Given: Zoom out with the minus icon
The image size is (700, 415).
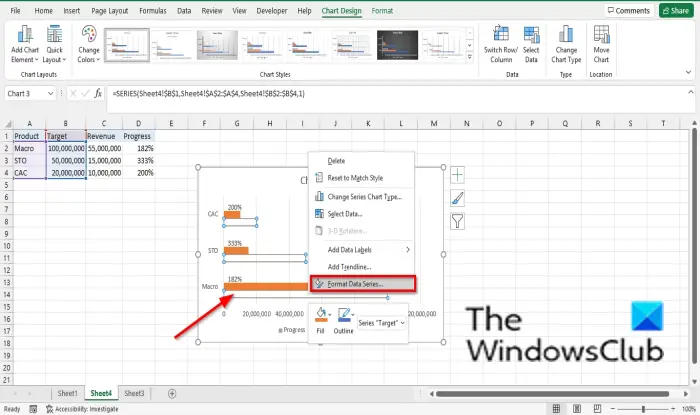Looking at the screenshot, I should click(x=612, y=409).
